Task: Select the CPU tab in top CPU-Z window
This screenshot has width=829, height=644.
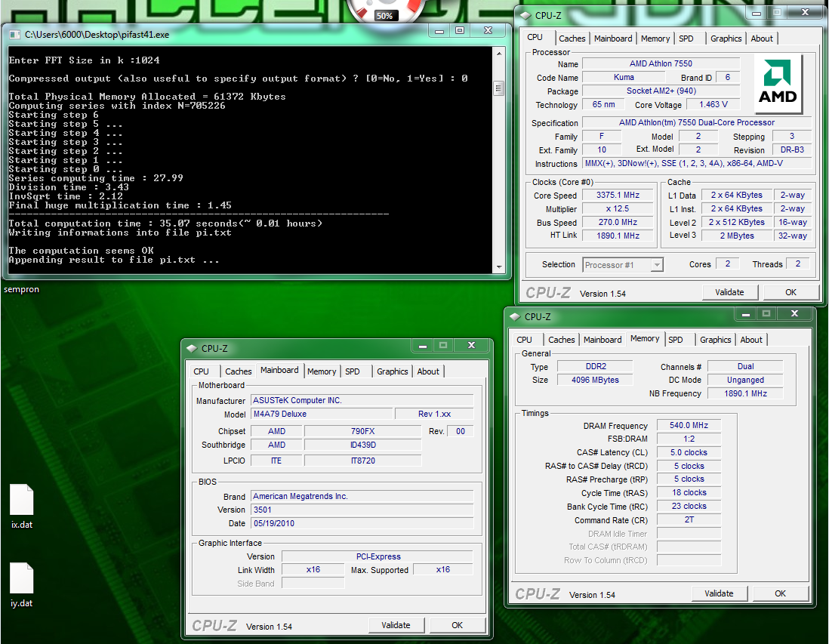Action: 535,38
